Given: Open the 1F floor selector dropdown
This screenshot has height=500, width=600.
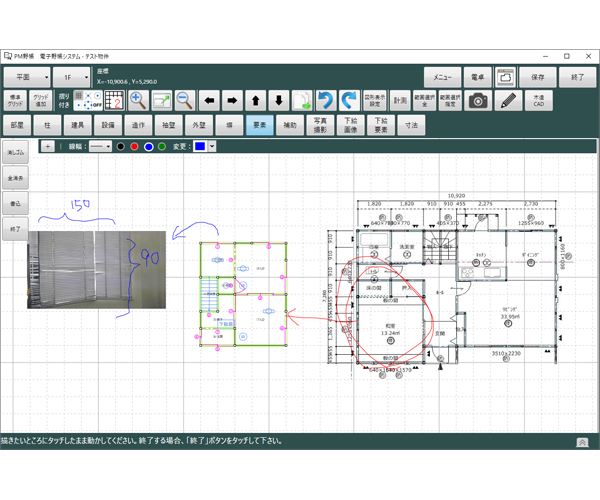Looking at the screenshot, I should click(x=71, y=77).
